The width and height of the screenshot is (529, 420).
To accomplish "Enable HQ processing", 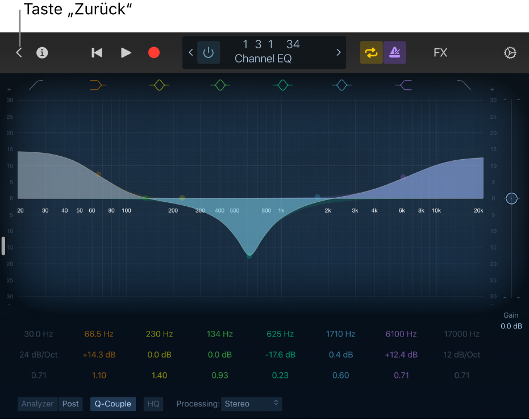I will 153,404.
